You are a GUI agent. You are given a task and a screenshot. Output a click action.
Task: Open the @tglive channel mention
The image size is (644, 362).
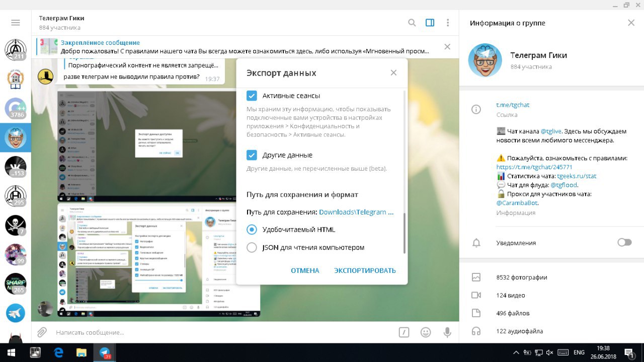552,131
